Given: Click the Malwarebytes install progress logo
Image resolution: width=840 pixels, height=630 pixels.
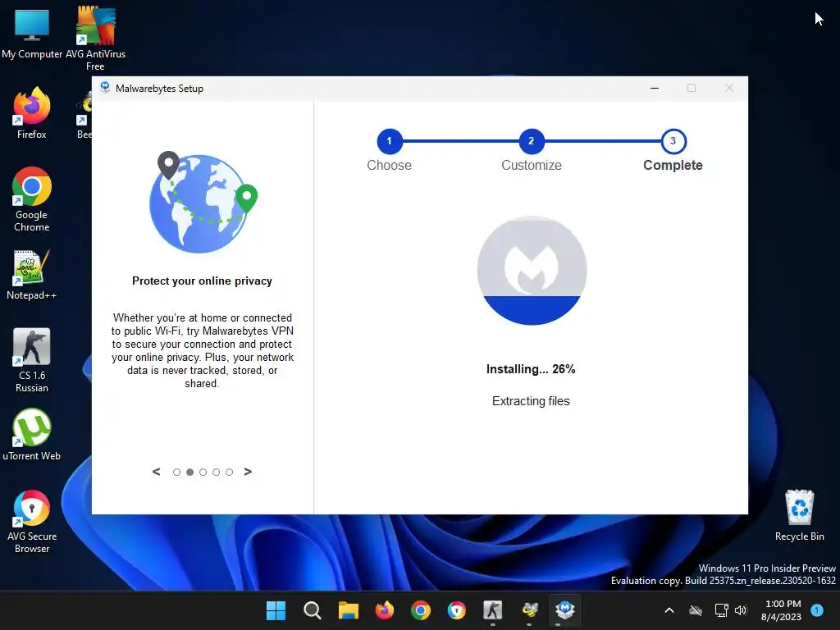Looking at the screenshot, I should (532, 270).
